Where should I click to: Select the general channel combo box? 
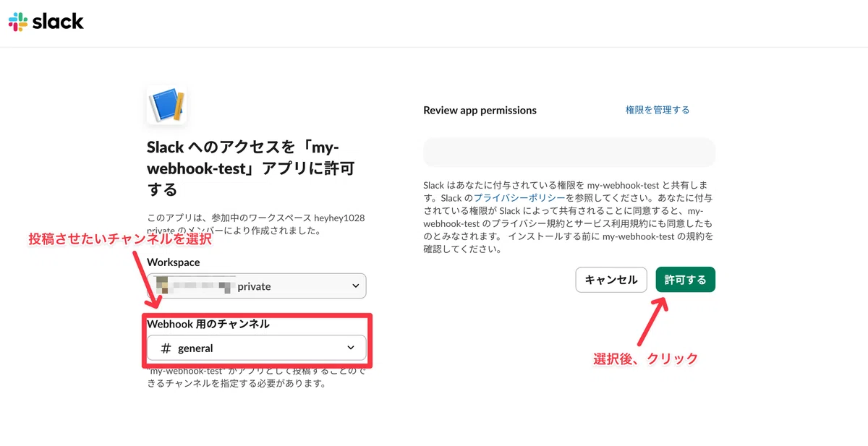[x=257, y=348]
